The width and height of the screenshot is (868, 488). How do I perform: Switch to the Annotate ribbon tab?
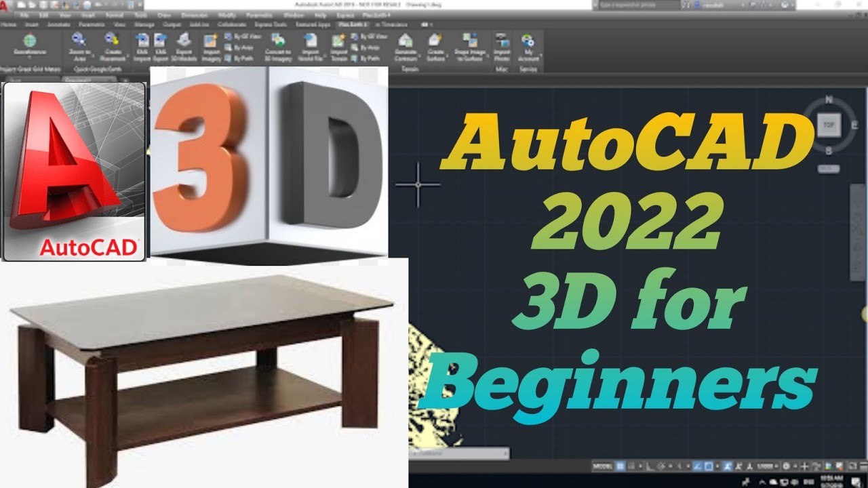coord(57,24)
